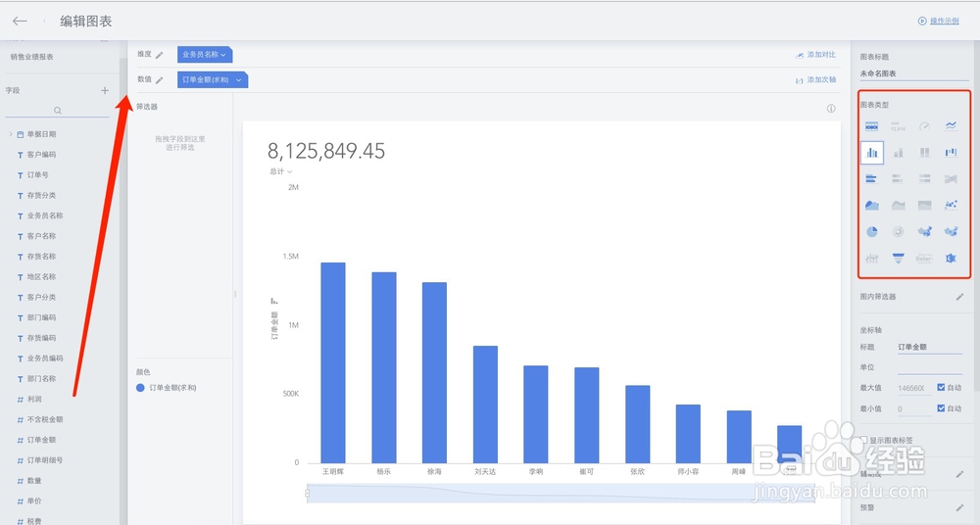
Task: Uncheck 自动 for 最大值
Action: click(942, 387)
